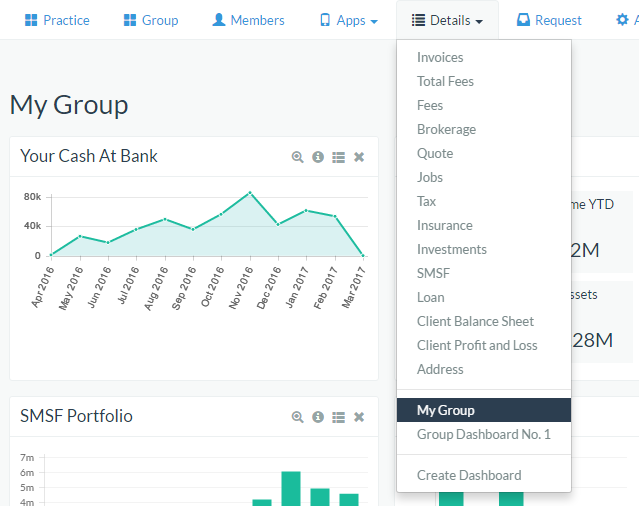This screenshot has width=639, height=506.
Task: Open the Members page
Action: (x=248, y=20)
